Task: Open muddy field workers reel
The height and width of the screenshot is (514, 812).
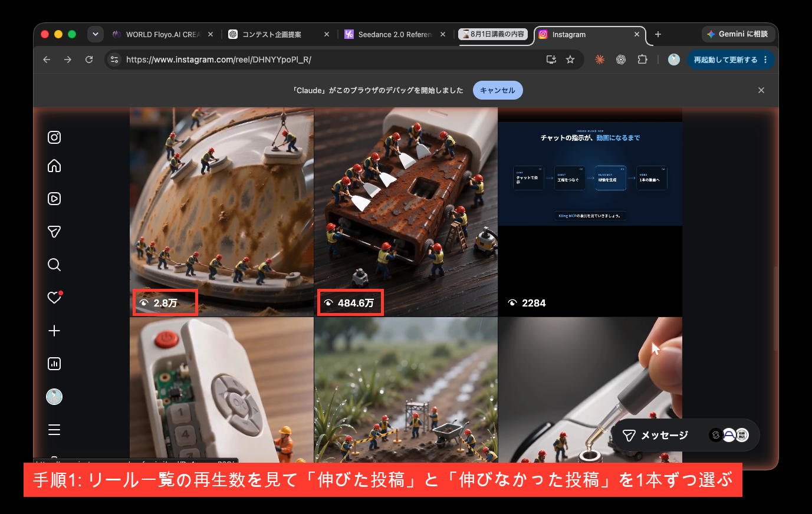Action: point(406,390)
